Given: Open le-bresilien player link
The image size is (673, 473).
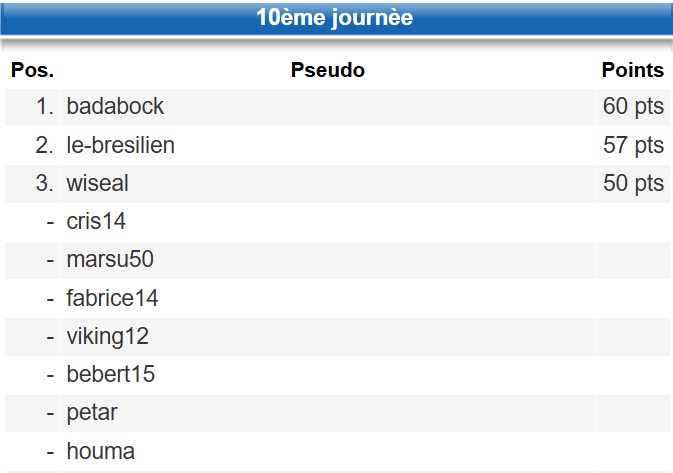Looking at the screenshot, I should coord(120,145).
